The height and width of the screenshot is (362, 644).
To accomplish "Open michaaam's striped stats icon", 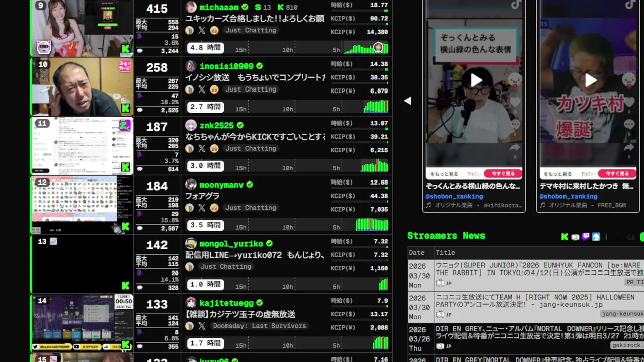I will coord(190,30).
